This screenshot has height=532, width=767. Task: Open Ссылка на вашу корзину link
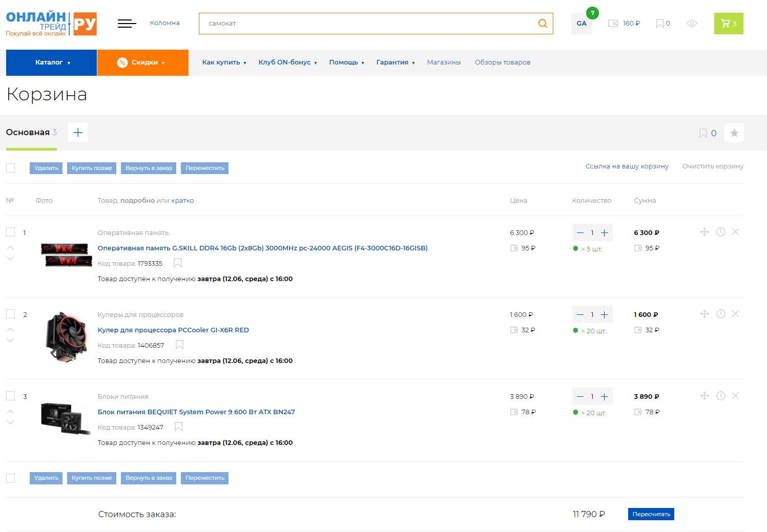(x=627, y=166)
